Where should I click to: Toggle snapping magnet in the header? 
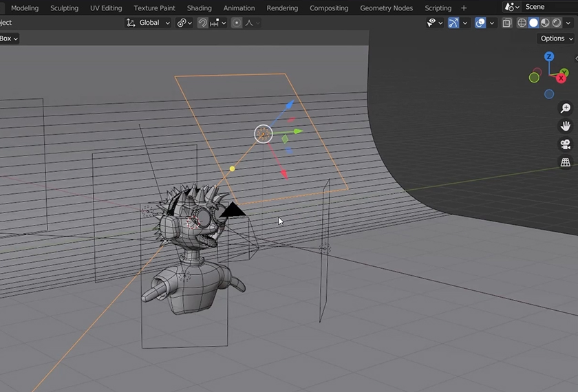[203, 23]
